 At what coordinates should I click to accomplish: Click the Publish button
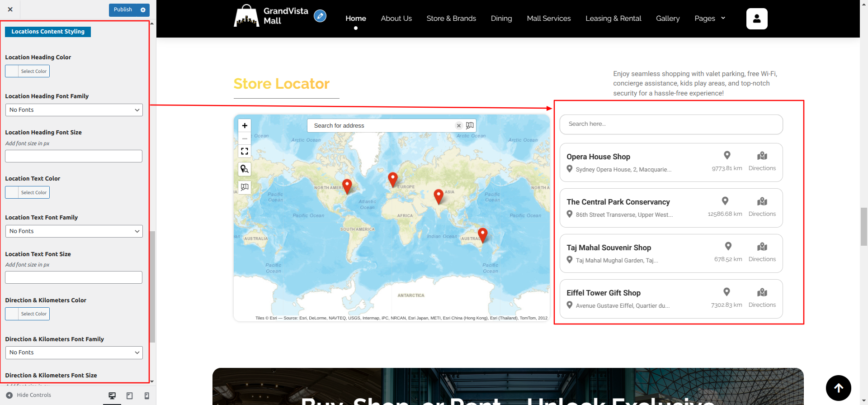click(x=123, y=10)
